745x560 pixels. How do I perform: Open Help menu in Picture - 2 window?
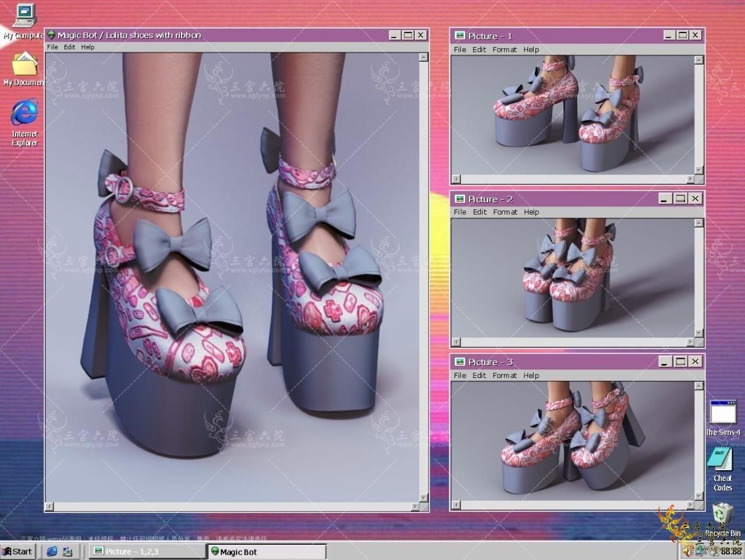click(531, 212)
